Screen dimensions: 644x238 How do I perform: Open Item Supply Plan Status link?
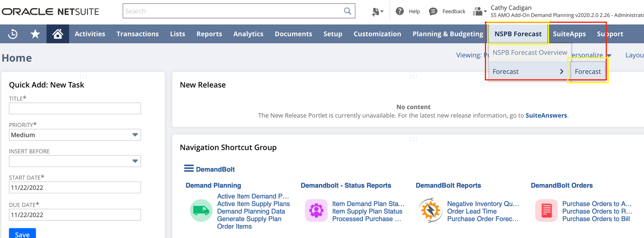(367, 211)
